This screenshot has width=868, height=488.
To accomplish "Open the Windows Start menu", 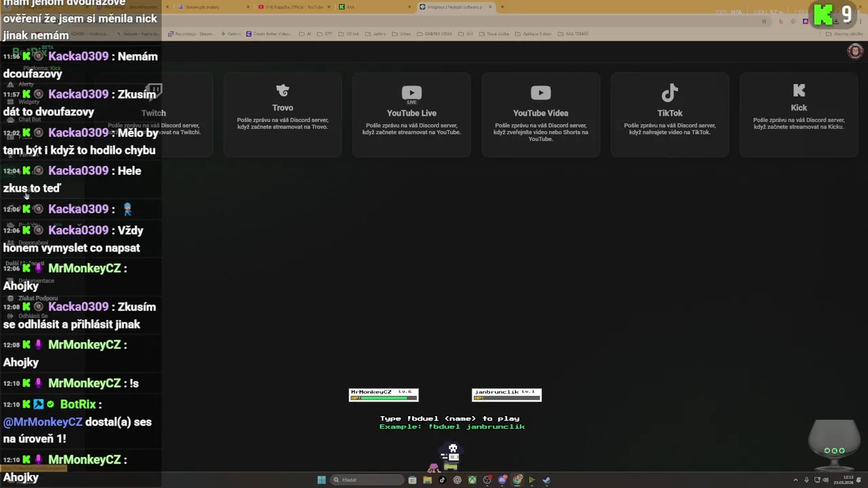I will point(321,480).
